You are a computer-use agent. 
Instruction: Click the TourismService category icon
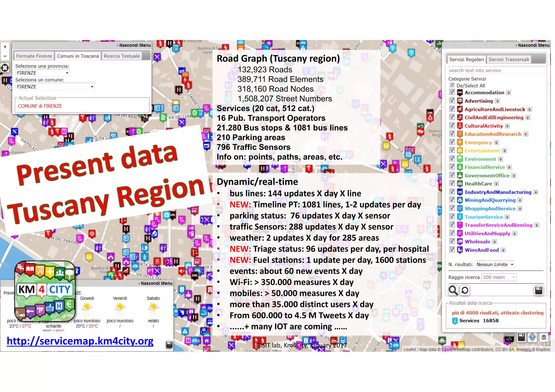pyautogui.click(x=460, y=217)
